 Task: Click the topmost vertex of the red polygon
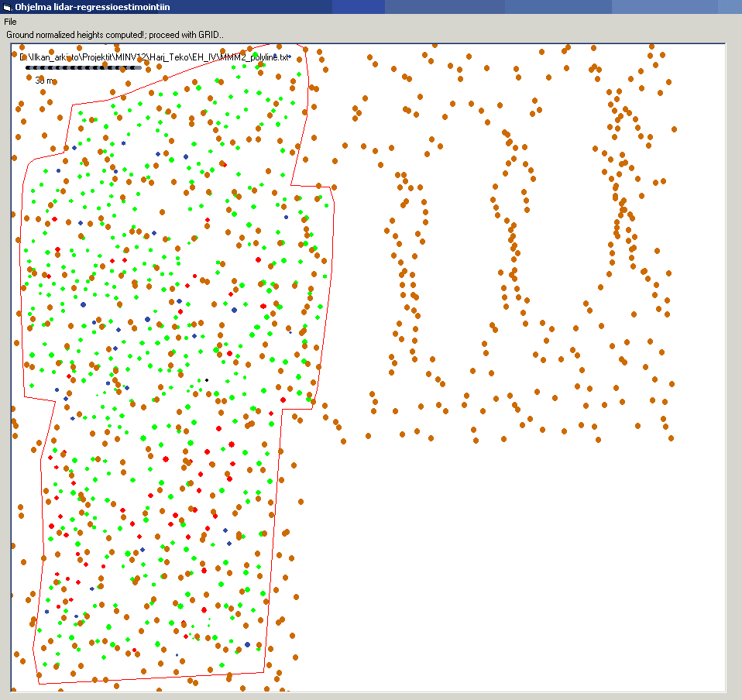(x=306, y=45)
